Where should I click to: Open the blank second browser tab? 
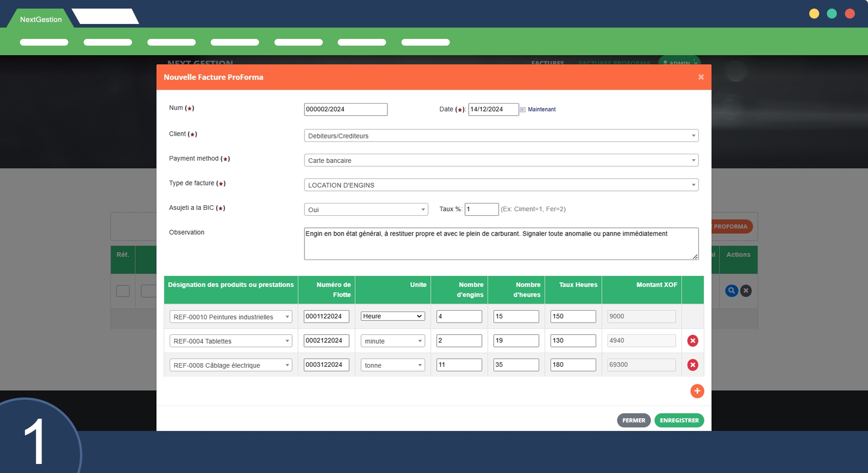[x=105, y=17]
